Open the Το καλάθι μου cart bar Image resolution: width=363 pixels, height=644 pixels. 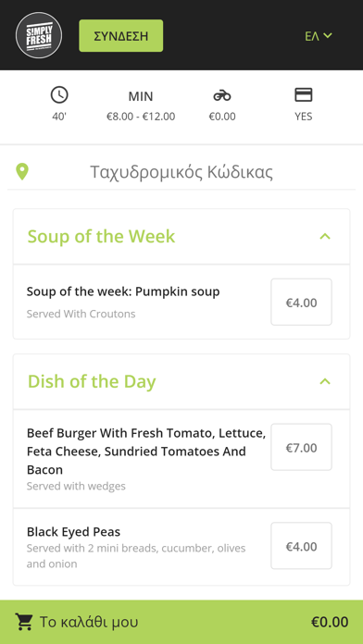pyautogui.click(x=181, y=622)
